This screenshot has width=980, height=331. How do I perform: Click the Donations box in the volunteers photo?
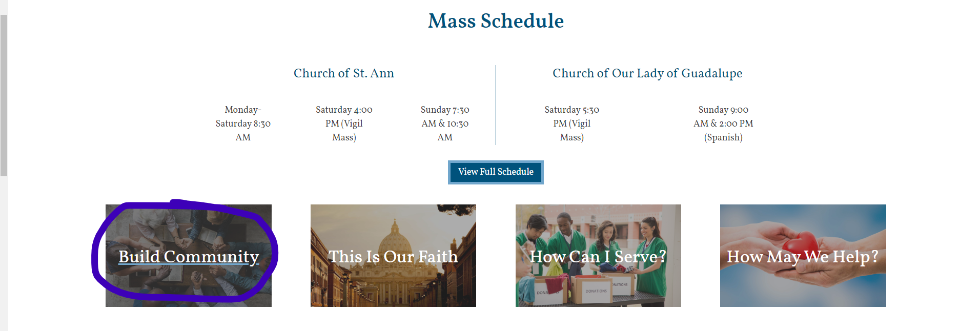[x=596, y=290]
